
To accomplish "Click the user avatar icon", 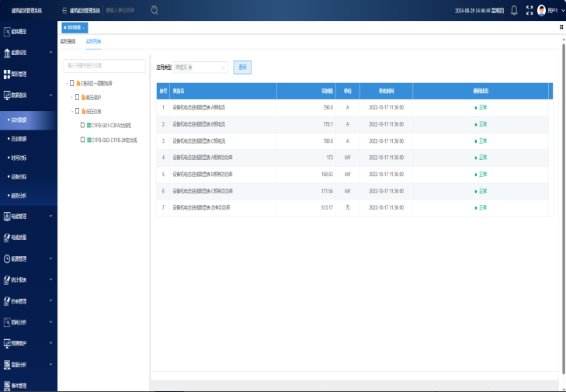I will coord(542,11).
